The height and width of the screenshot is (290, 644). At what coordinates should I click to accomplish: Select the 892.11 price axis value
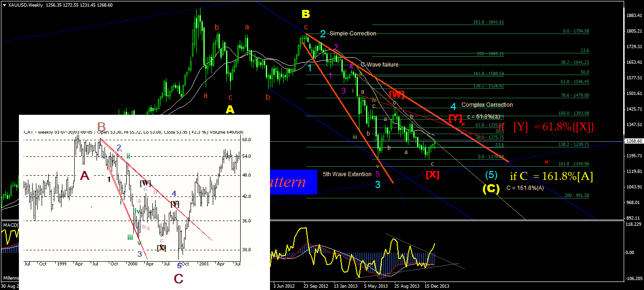[x=633, y=218]
